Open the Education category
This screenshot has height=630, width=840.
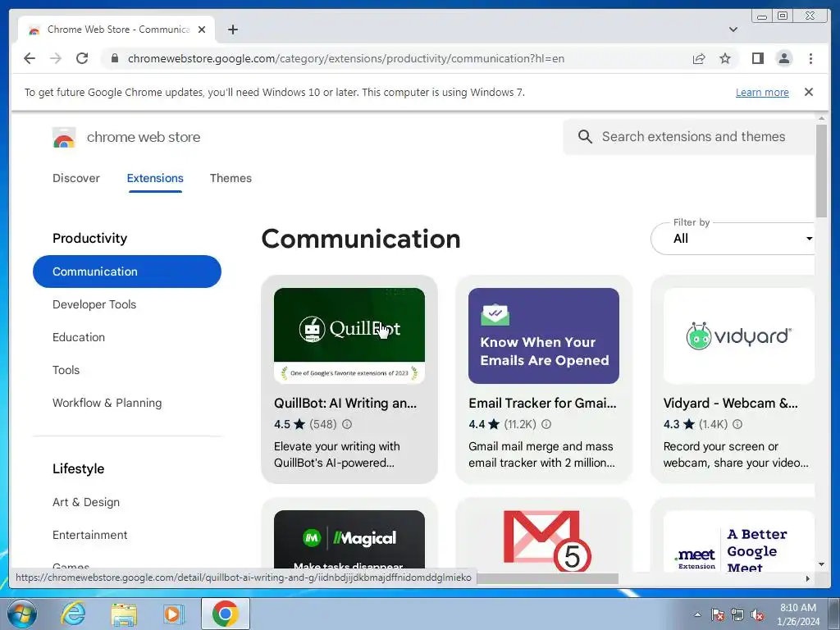tap(79, 337)
